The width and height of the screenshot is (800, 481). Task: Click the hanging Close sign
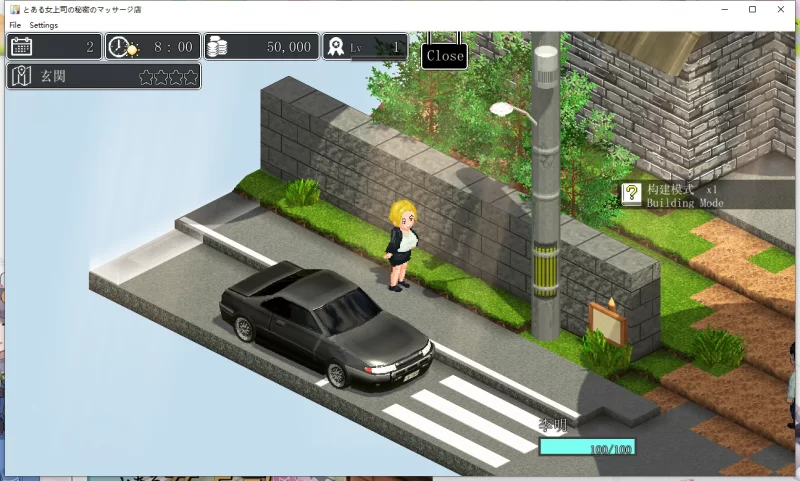click(x=444, y=56)
